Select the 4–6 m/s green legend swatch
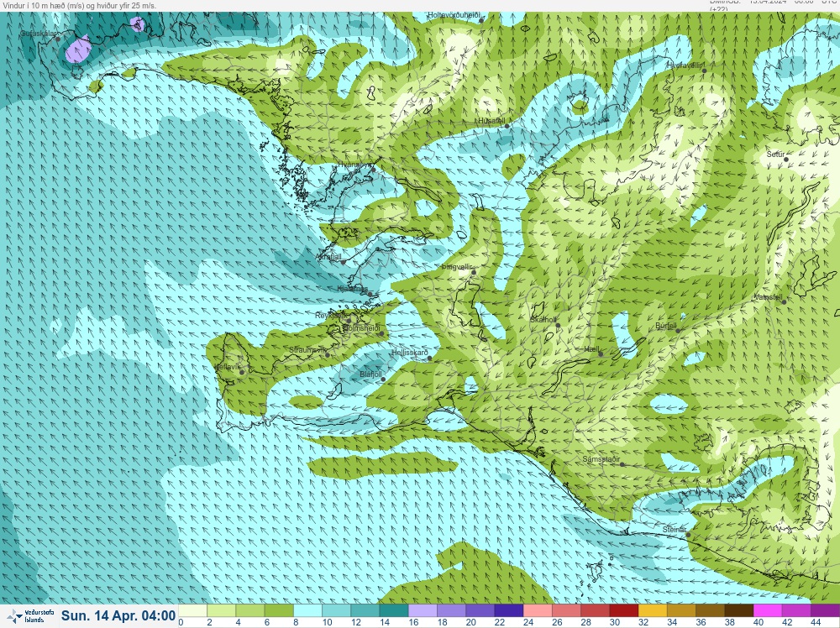This screenshot has height=628, width=840. click(250, 611)
